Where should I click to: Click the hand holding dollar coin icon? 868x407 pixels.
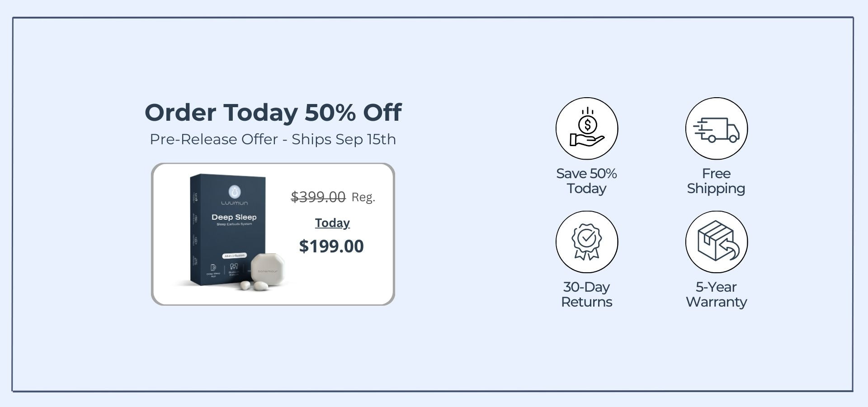tap(587, 128)
